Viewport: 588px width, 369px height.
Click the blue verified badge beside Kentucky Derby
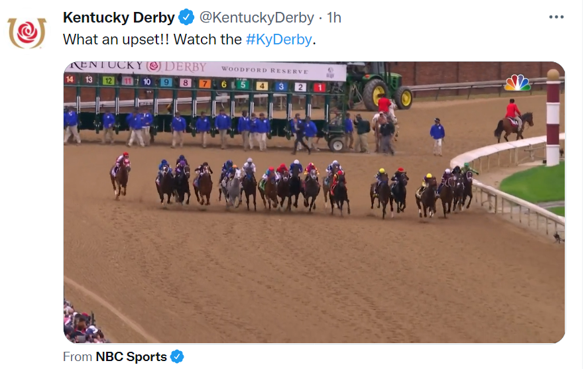[x=186, y=17]
